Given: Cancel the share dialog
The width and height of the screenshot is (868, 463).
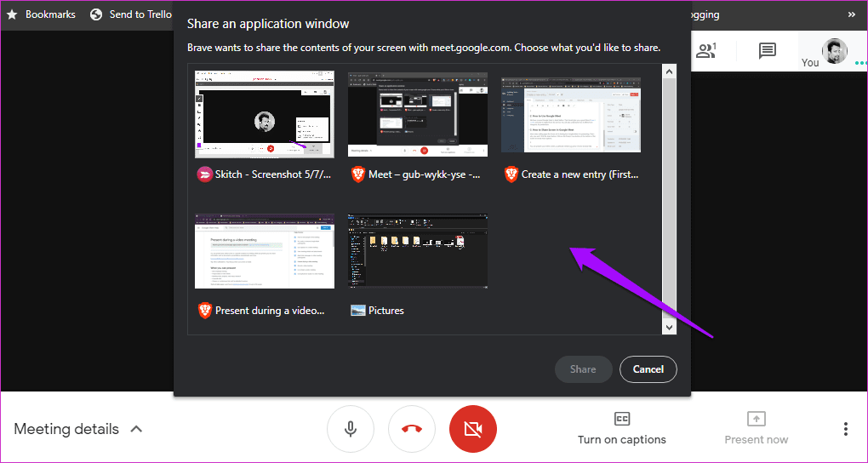Looking at the screenshot, I should tap(648, 369).
